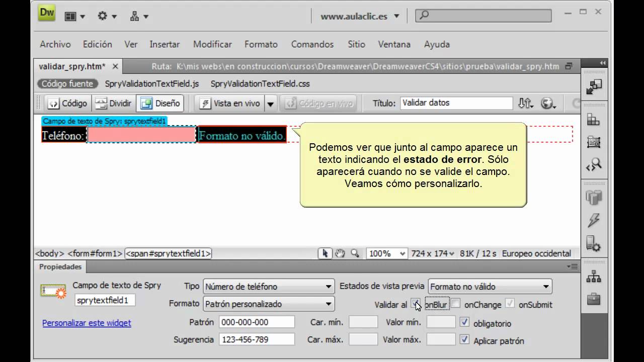Open the Edición menu
The height and width of the screenshot is (362, 644).
98,44
